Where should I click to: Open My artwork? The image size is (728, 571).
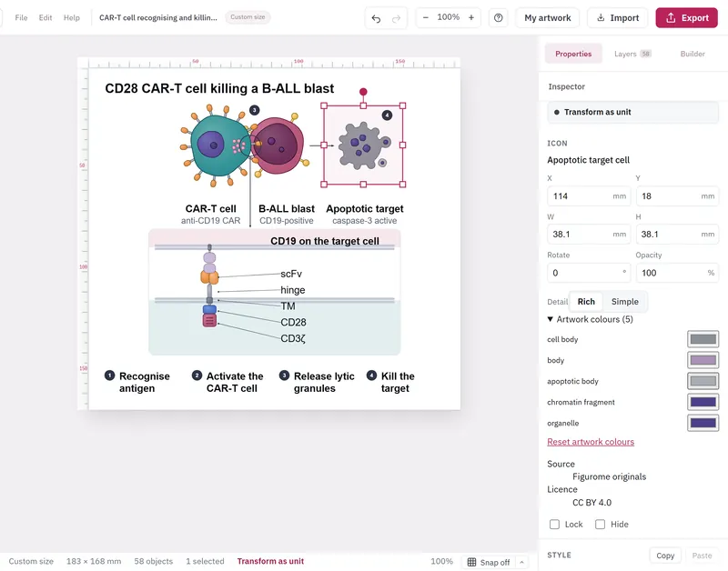(548, 17)
